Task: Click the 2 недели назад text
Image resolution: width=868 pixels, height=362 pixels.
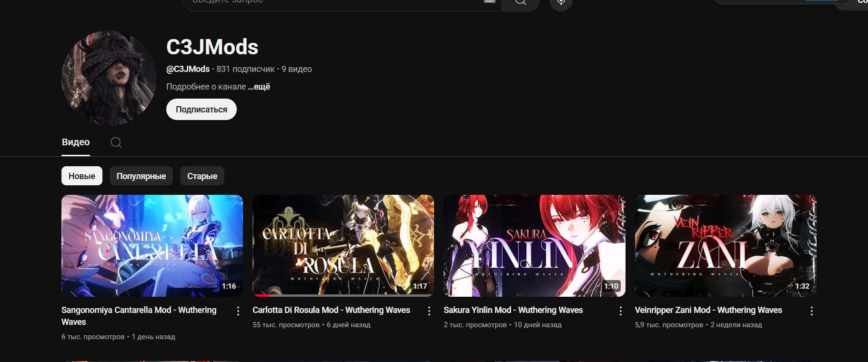Action: pyautogui.click(x=737, y=325)
